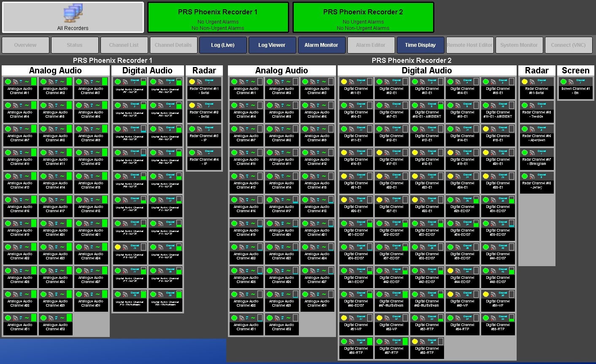Click green status light on Radar Channel #06 Aberdeen

(x=525, y=129)
